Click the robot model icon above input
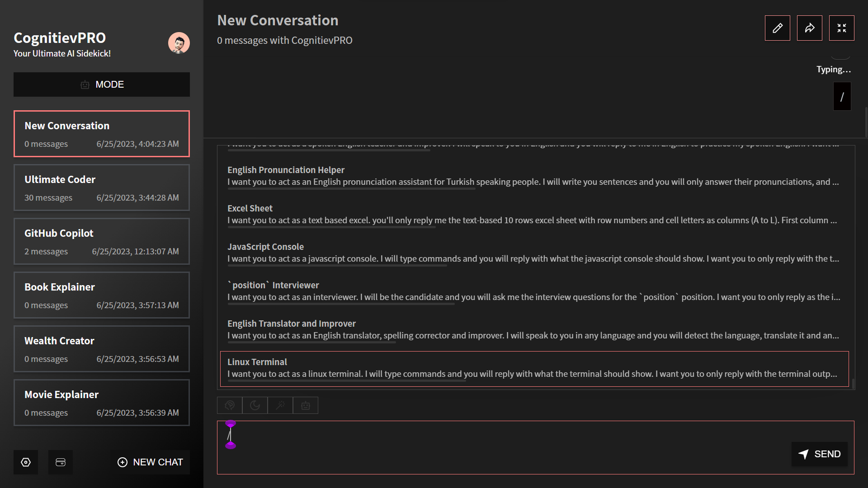The width and height of the screenshot is (868, 488). 306,405
